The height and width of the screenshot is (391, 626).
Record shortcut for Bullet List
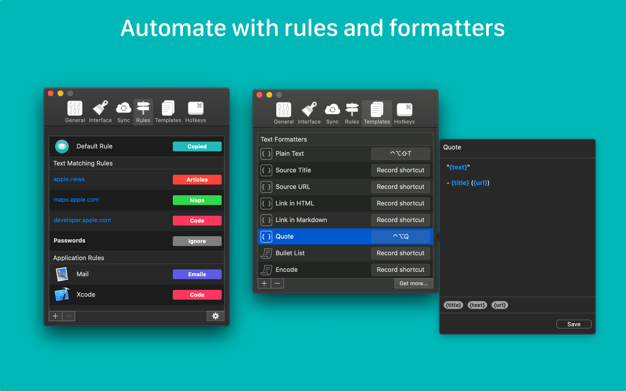pos(400,253)
